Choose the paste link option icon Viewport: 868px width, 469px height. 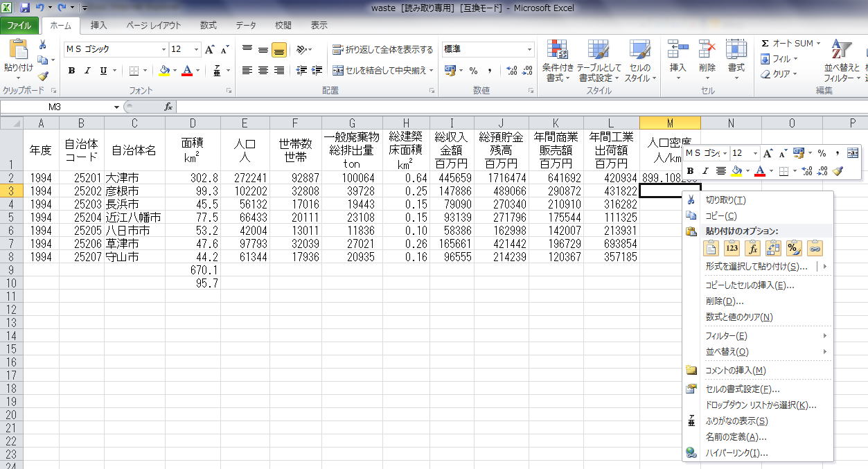(815, 248)
